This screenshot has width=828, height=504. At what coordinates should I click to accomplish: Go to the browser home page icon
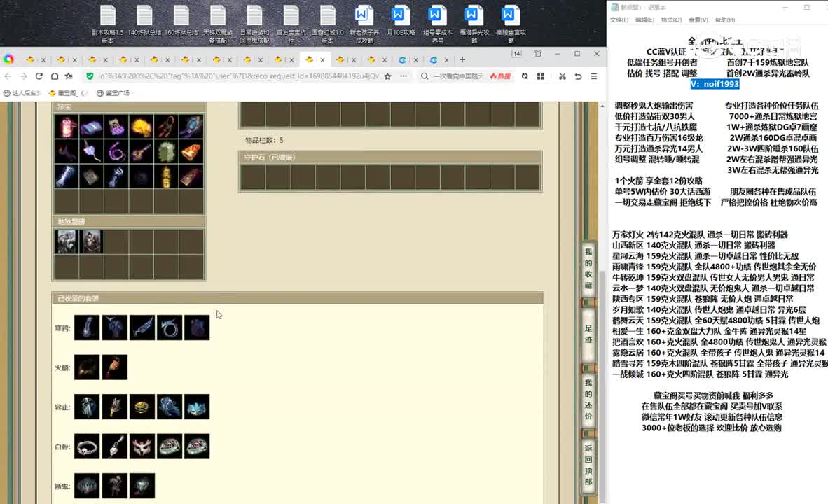tap(55, 76)
